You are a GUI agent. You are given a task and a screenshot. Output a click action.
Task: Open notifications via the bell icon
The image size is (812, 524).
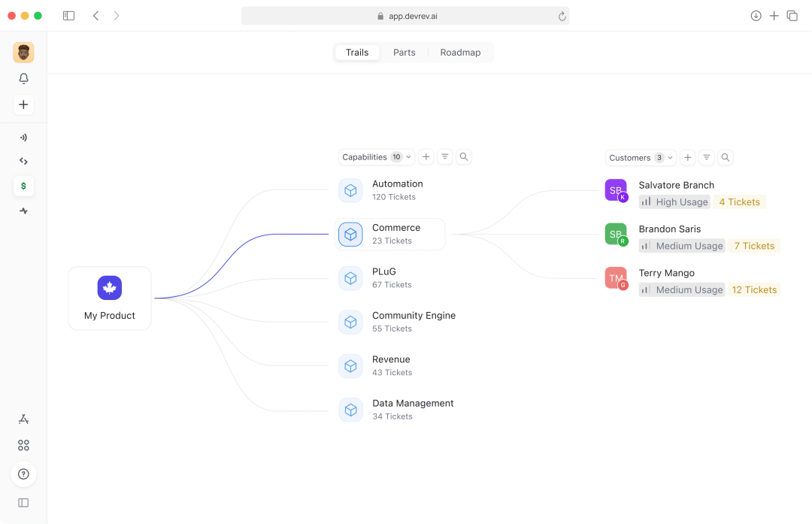pyautogui.click(x=23, y=78)
